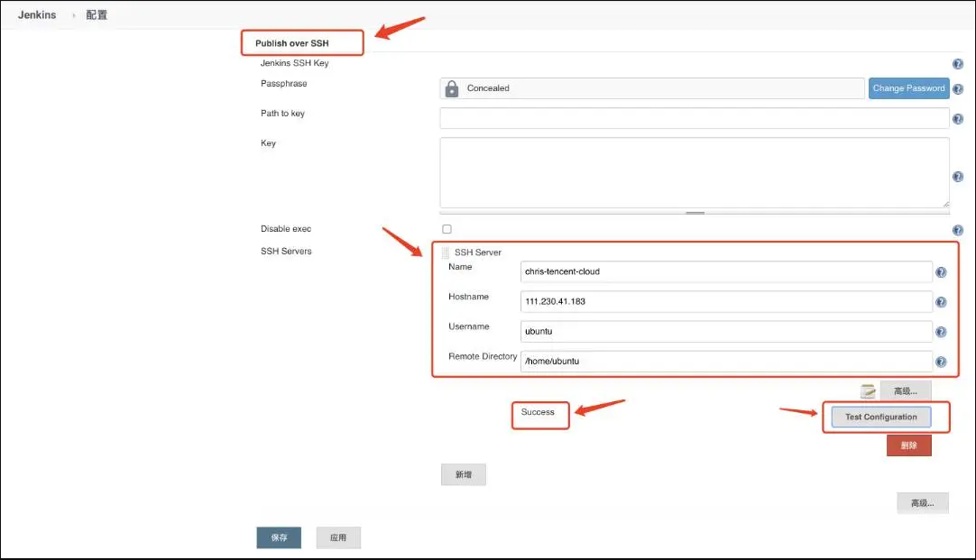Open help icon for Key text area
The width and height of the screenshot is (976, 560).
click(957, 177)
